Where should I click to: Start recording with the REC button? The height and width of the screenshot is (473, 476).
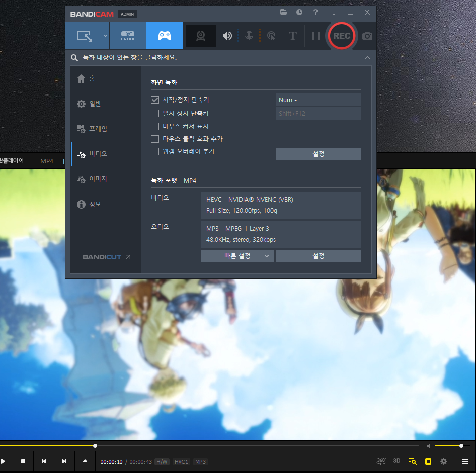(x=342, y=36)
